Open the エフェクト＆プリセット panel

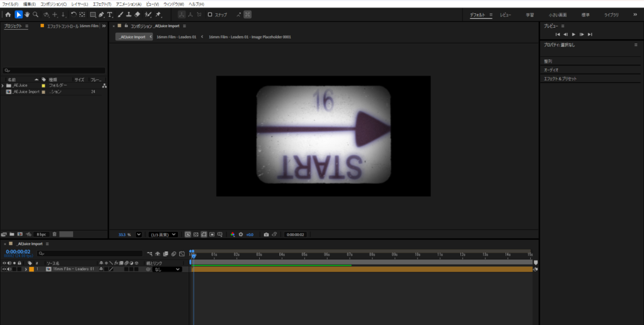(x=560, y=79)
